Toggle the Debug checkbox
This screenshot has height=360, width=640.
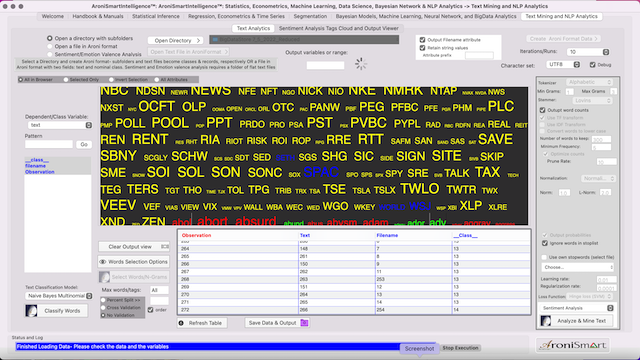click(x=593, y=64)
